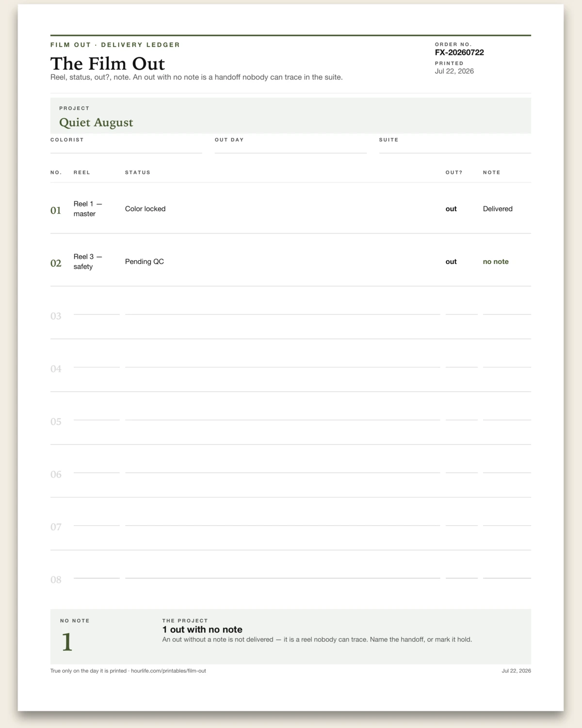Click order number FX-20260722
Viewport: 582px width, 728px height.
coord(459,52)
